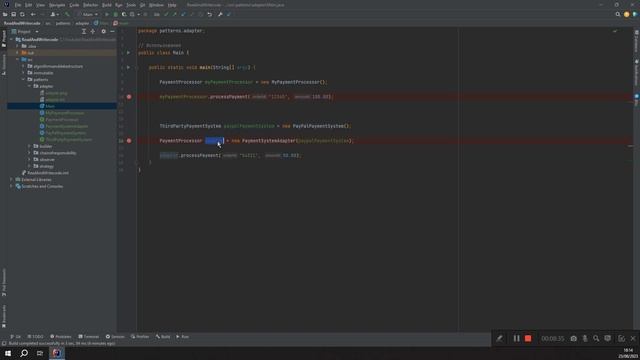Take a snapshot with recorder camera icon
This screenshot has height=360, width=640.
pos(573,338)
